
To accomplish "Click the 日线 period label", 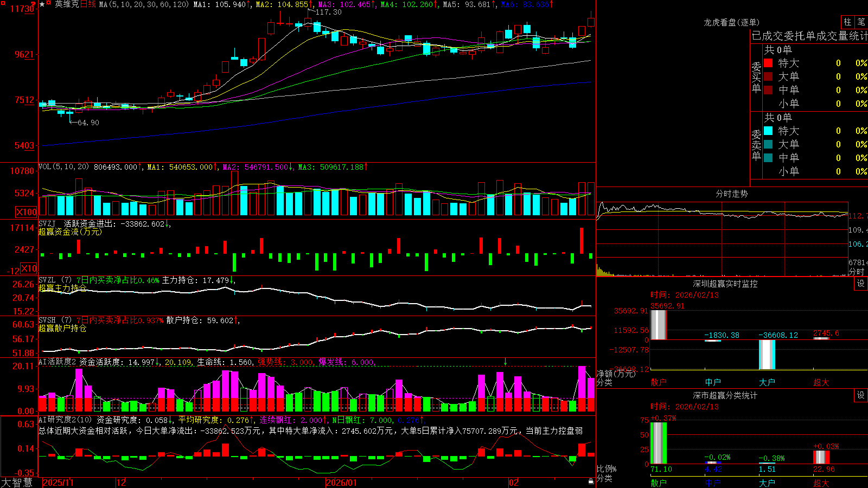I will click(88, 4).
